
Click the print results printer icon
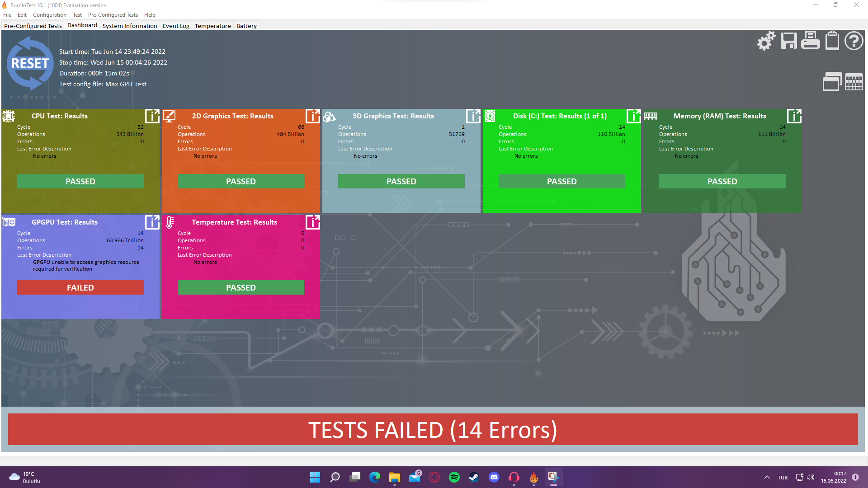pos(810,41)
